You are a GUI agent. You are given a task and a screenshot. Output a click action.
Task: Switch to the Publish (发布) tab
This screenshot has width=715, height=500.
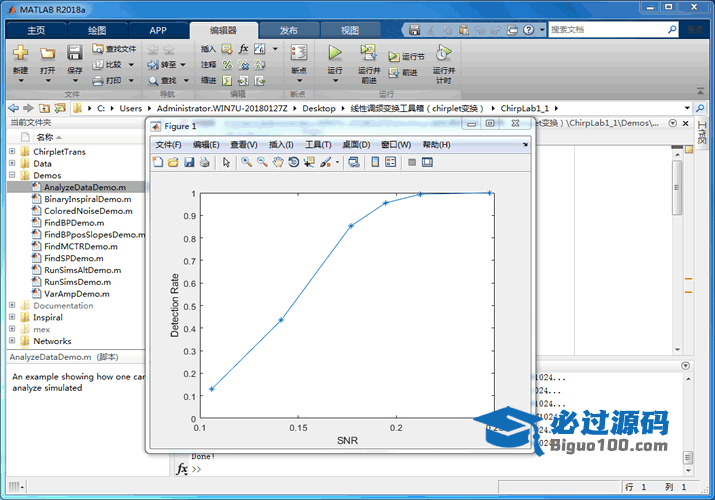[x=289, y=31]
